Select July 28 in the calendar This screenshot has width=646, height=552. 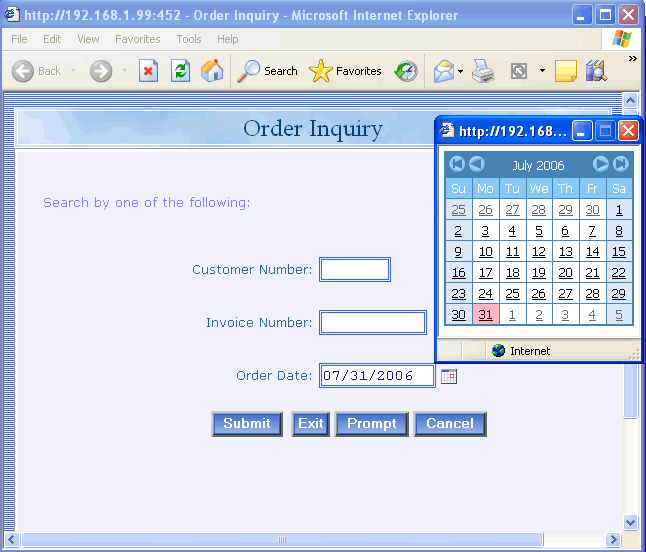592,294
